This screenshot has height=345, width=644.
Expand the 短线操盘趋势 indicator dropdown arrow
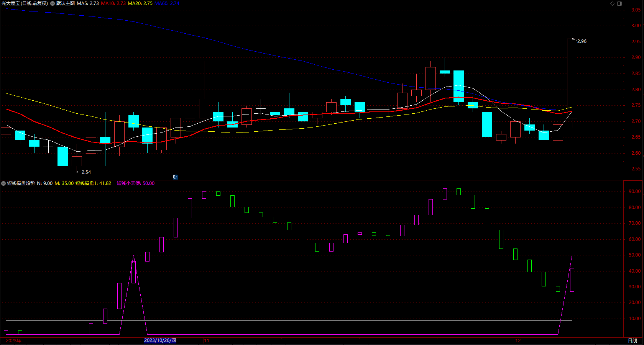3,183
